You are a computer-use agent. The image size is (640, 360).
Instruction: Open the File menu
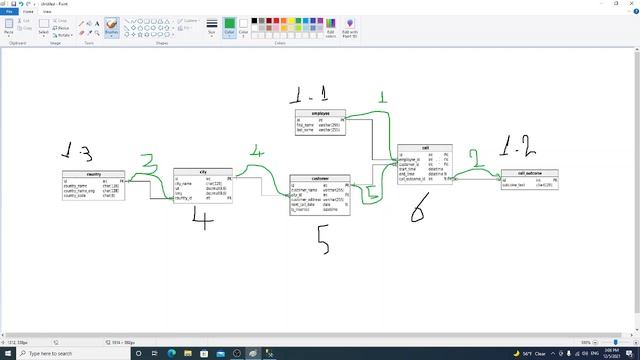(9, 11)
